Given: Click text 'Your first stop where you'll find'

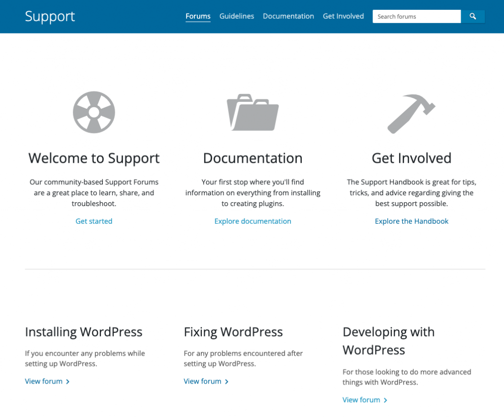Looking at the screenshot, I should pyautogui.click(x=252, y=182).
